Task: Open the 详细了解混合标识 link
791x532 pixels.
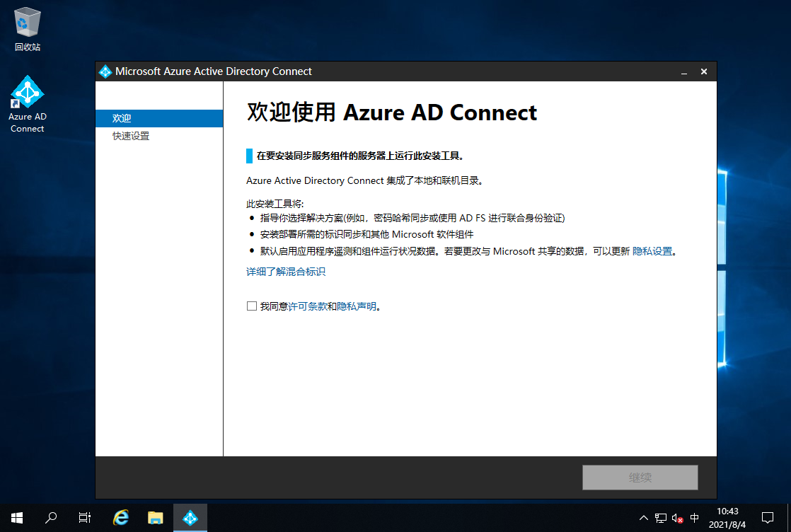Action: 286,272
